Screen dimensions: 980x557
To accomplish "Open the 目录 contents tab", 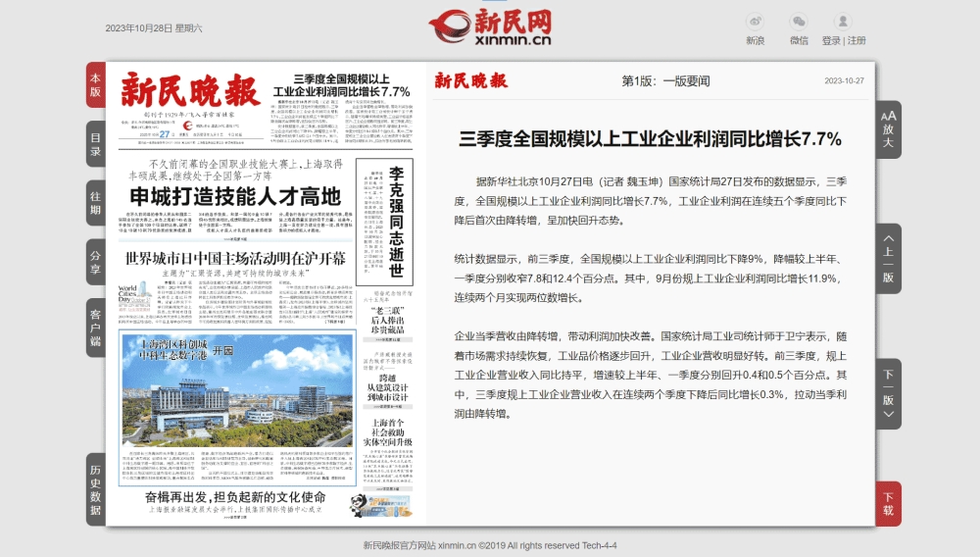I will point(96,144).
